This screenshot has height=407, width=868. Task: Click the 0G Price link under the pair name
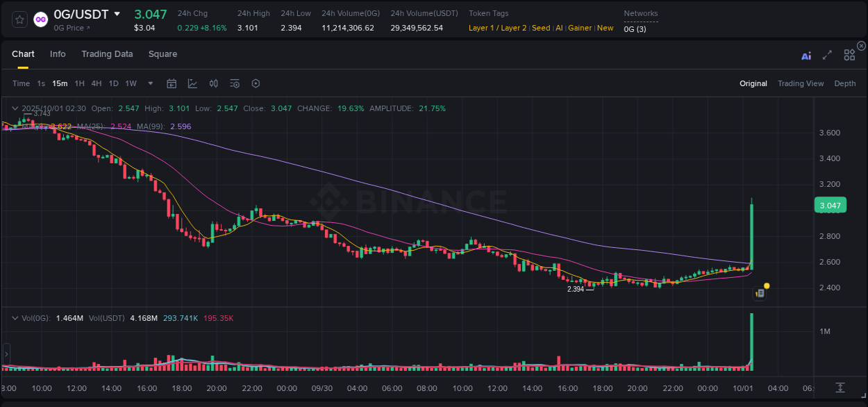click(69, 28)
